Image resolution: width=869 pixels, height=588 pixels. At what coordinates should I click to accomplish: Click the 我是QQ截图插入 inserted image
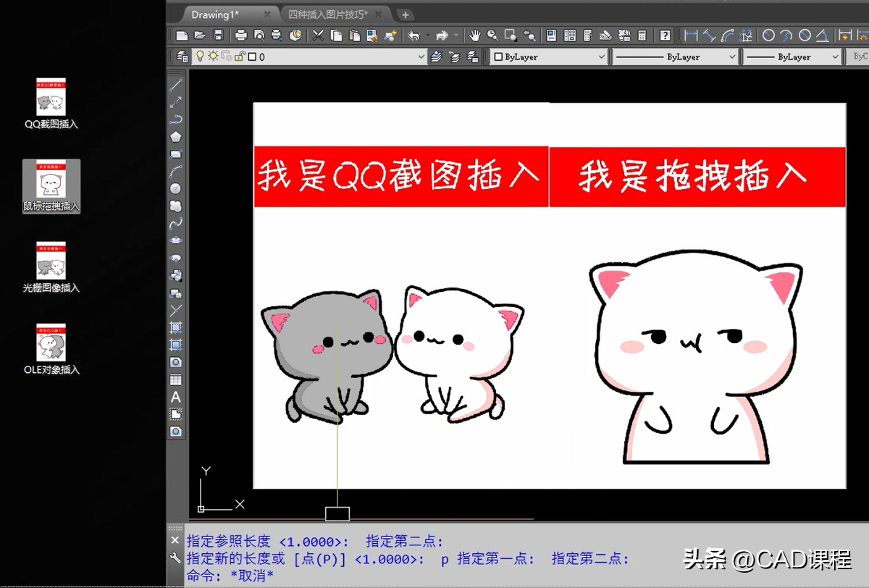(x=401, y=296)
